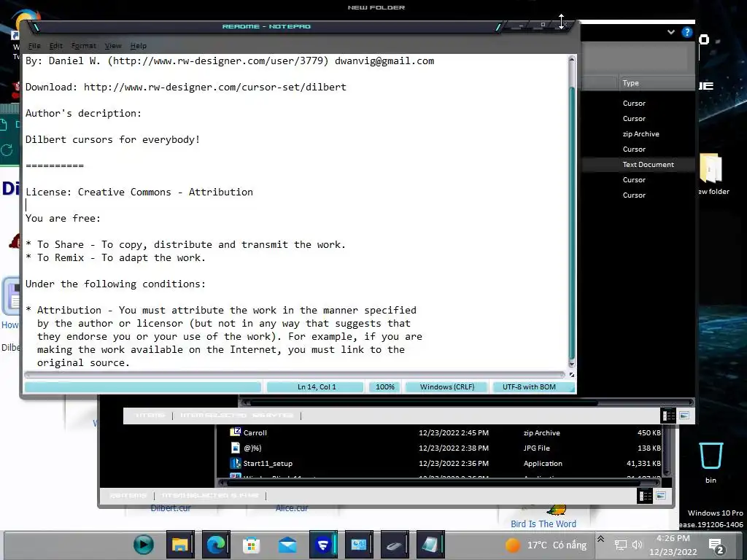Image resolution: width=747 pixels, height=560 pixels.
Task: Open the Edit menu in Notepad
Action: (x=55, y=46)
